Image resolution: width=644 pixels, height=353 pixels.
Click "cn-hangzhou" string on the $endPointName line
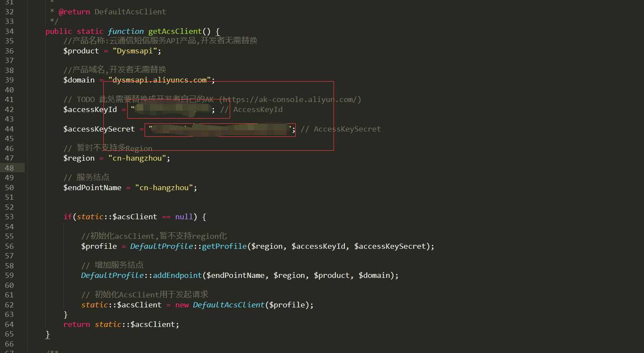point(164,188)
